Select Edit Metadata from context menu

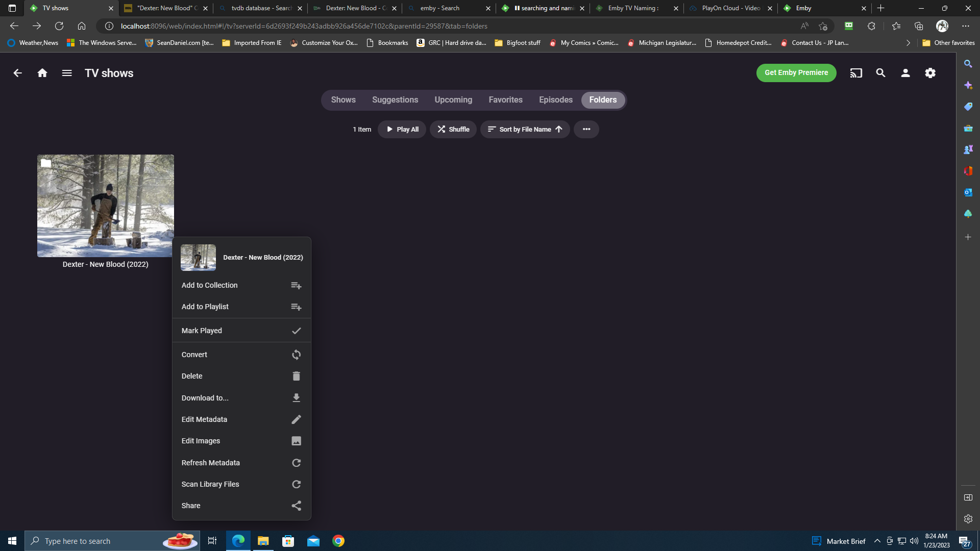241,419
